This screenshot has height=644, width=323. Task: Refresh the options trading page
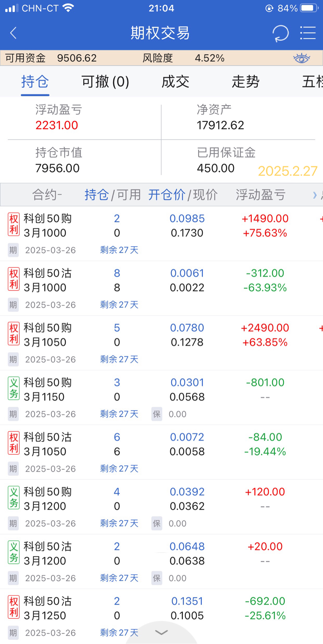point(280,33)
